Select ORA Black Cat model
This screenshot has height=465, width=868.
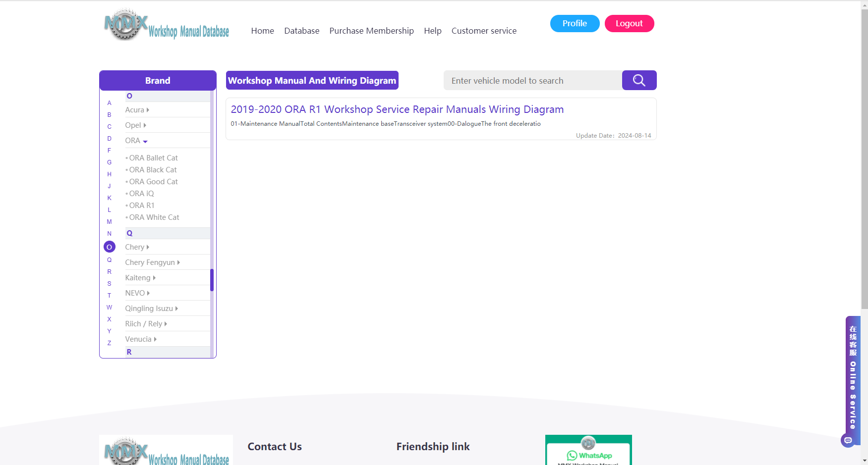coord(153,170)
